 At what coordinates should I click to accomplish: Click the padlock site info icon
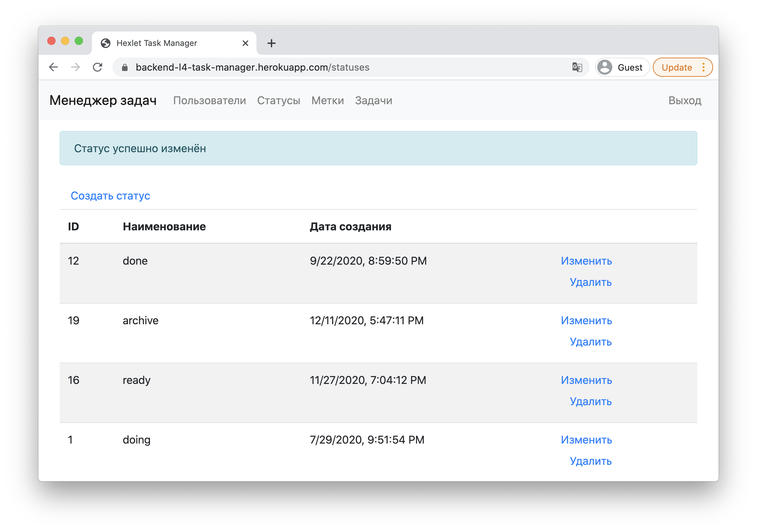pyautogui.click(x=125, y=68)
